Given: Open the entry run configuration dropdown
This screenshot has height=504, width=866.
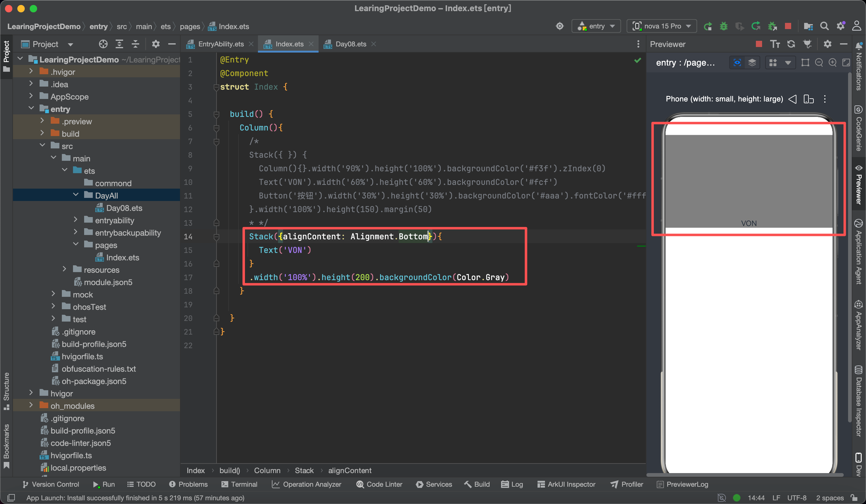Looking at the screenshot, I should coord(596,27).
